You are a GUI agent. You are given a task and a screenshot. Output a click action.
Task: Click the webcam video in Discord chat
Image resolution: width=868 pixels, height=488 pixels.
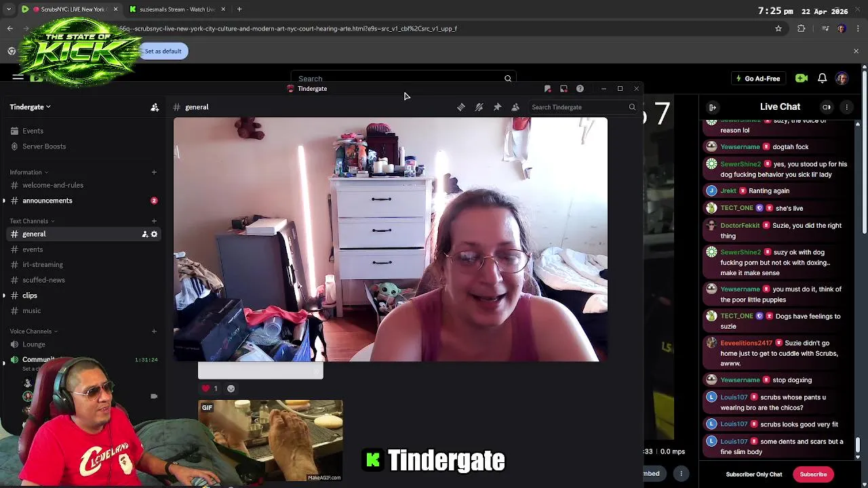(x=391, y=239)
